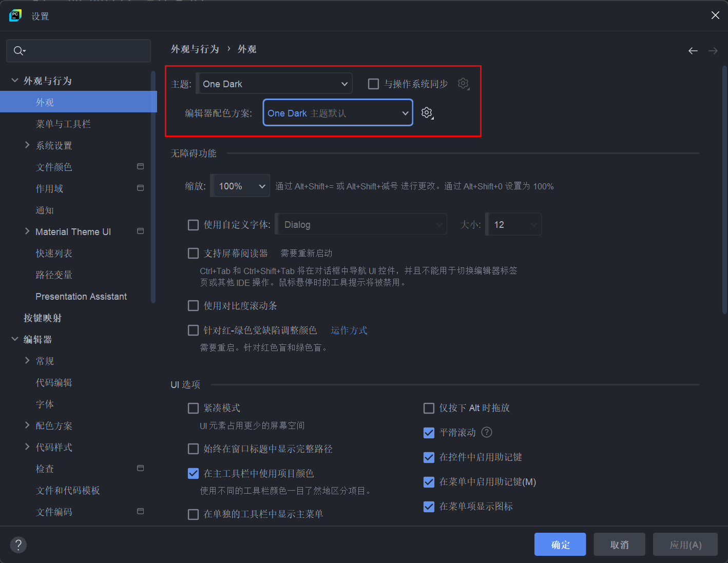Enable 紧凑模式 checkbox
This screenshot has height=563, width=728.
coord(194,408)
